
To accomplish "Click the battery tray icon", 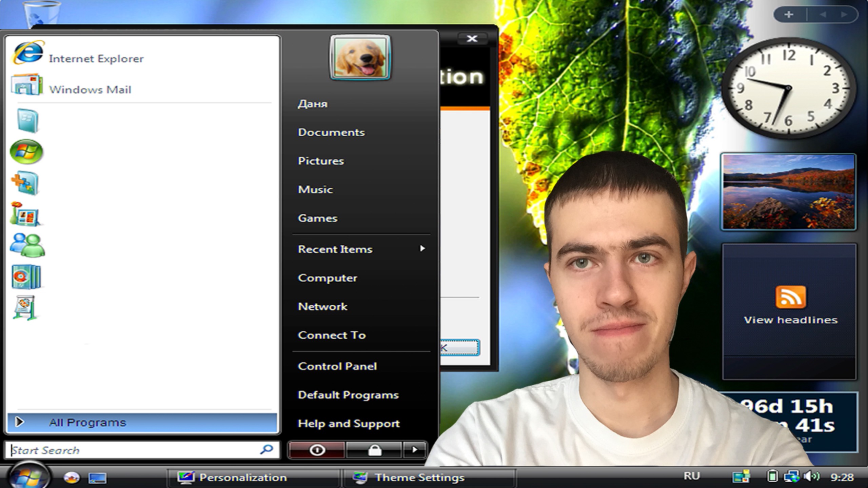I will pos(772,476).
